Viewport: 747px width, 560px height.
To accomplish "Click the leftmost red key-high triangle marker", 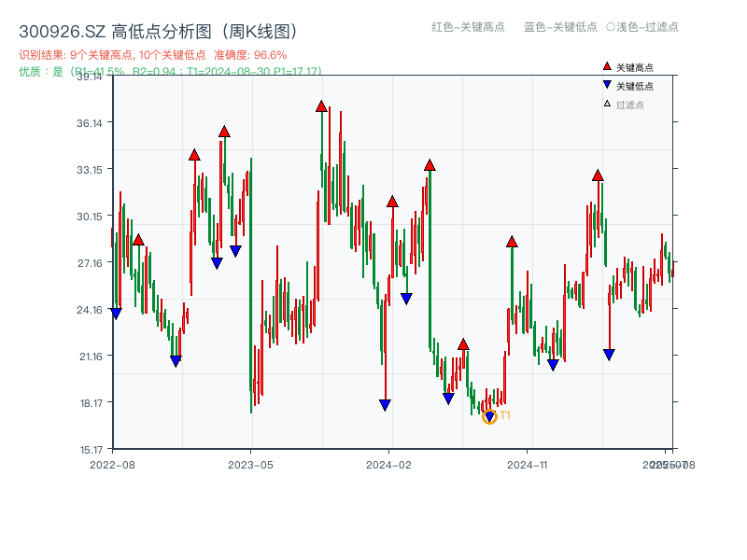I will coord(137,240).
